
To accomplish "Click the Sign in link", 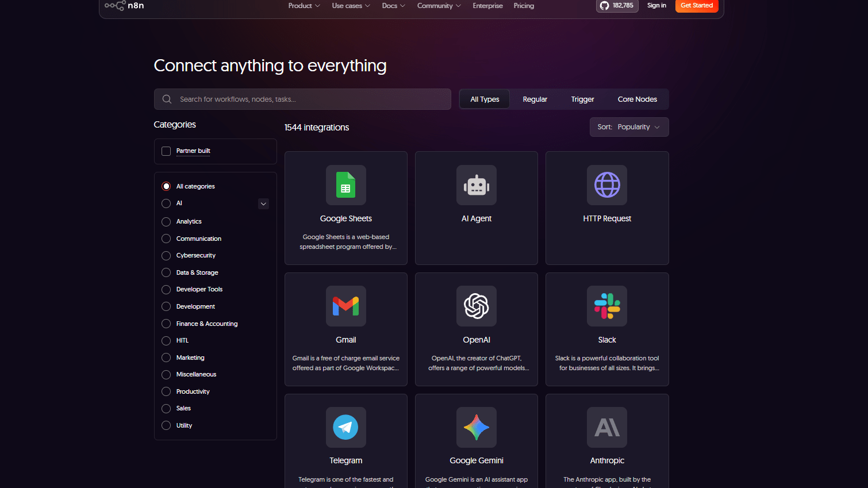I will tap(656, 6).
